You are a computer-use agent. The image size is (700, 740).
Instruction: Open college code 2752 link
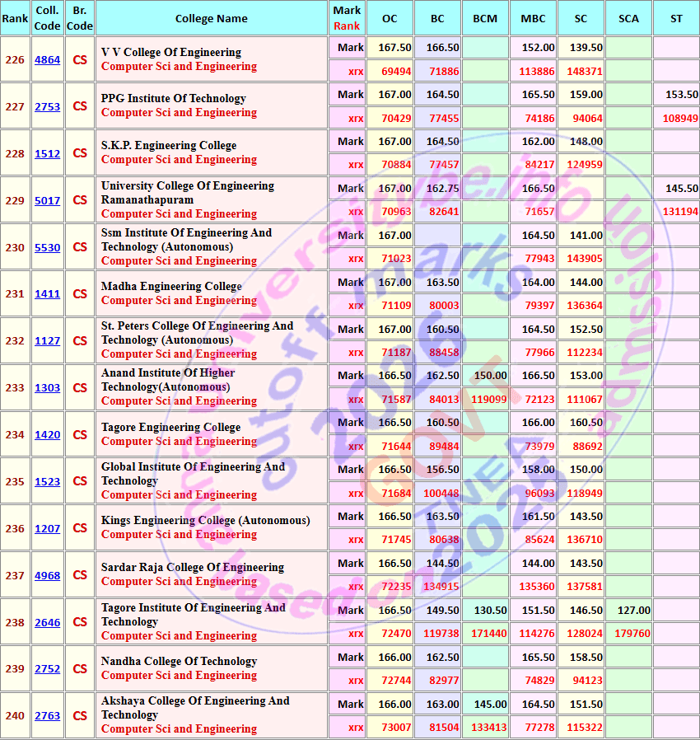click(47, 669)
